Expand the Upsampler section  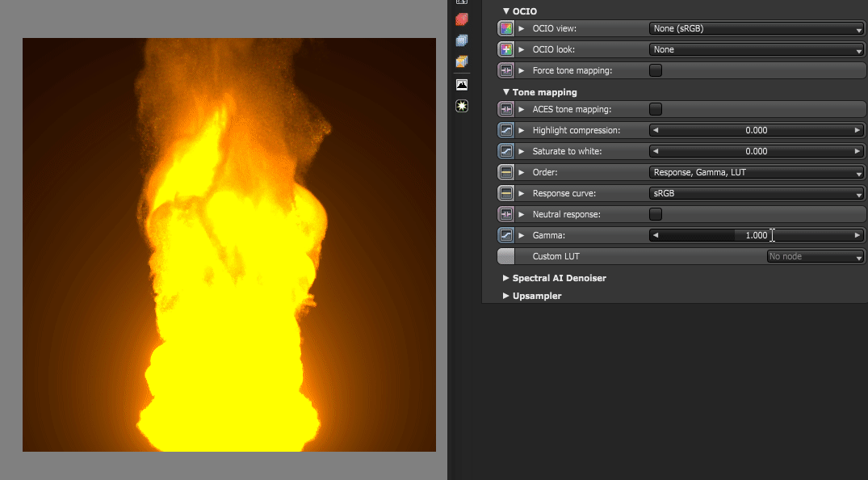coord(506,296)
